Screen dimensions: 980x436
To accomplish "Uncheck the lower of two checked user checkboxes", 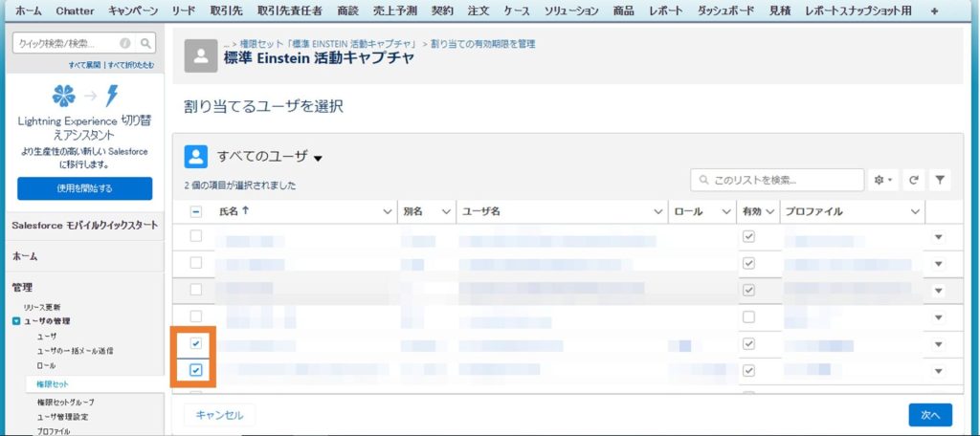I will pyautogui.click(x=195, y=370).
